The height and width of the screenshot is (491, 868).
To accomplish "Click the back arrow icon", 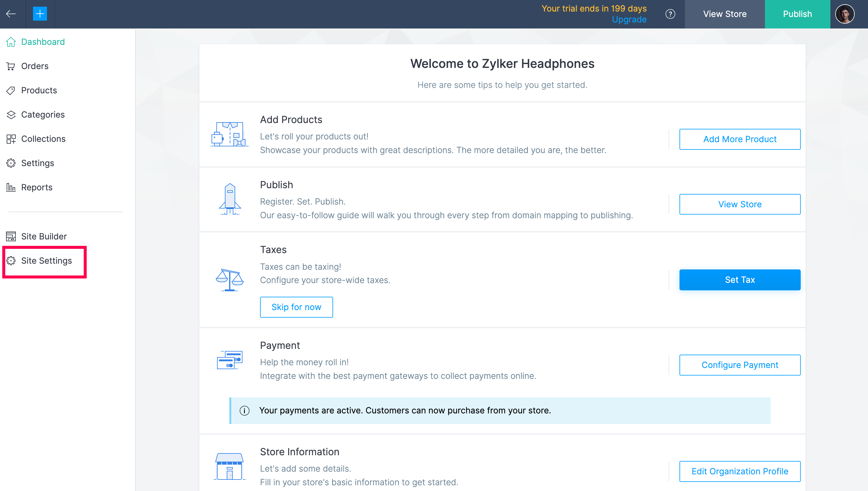I will tap(11, 14).
